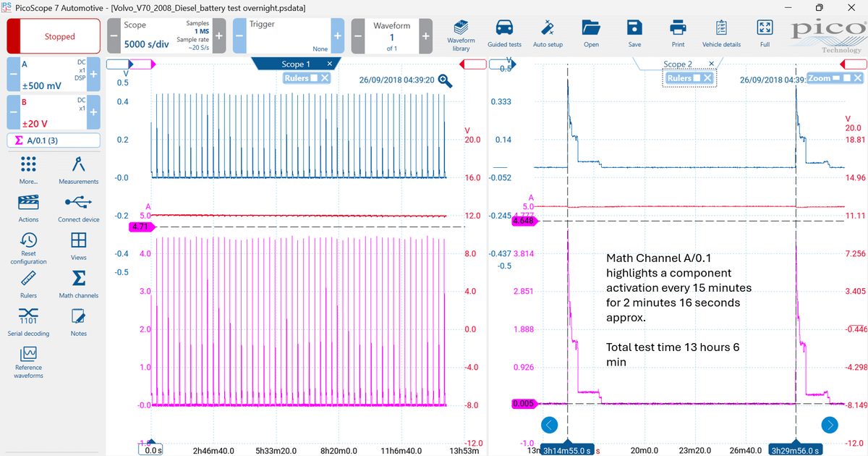The width and height of the screenshot is (868, 456).
Task: Run Auto setup
Action: click(548, 35)
